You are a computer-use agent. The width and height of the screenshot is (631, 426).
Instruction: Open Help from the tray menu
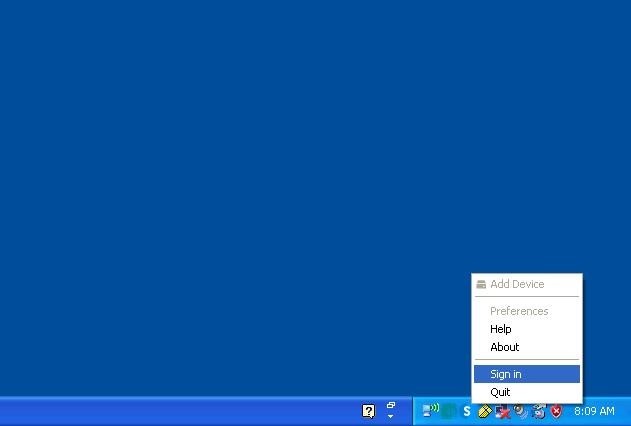tap(527, 329)
